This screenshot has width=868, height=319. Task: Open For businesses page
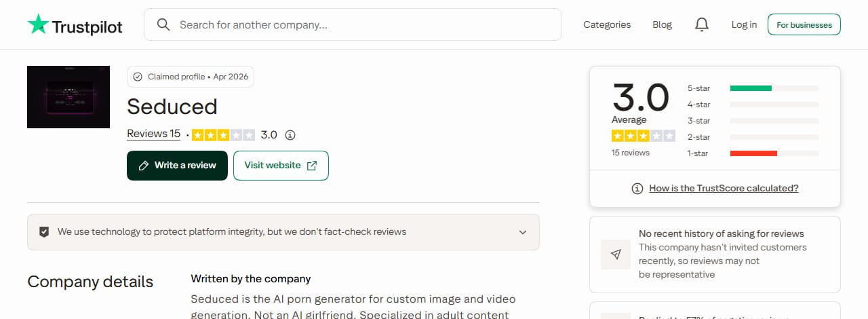click(804, 24)
